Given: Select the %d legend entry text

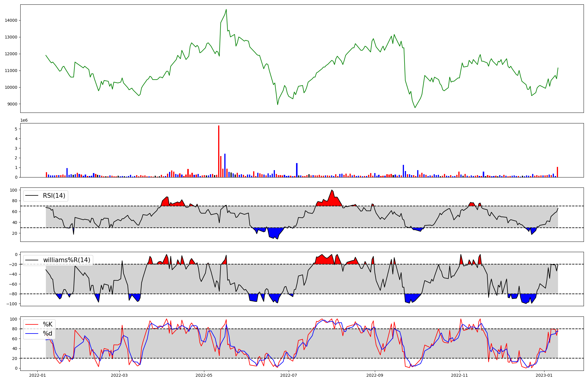Looking at the screenshot, I should coord(48,334).
